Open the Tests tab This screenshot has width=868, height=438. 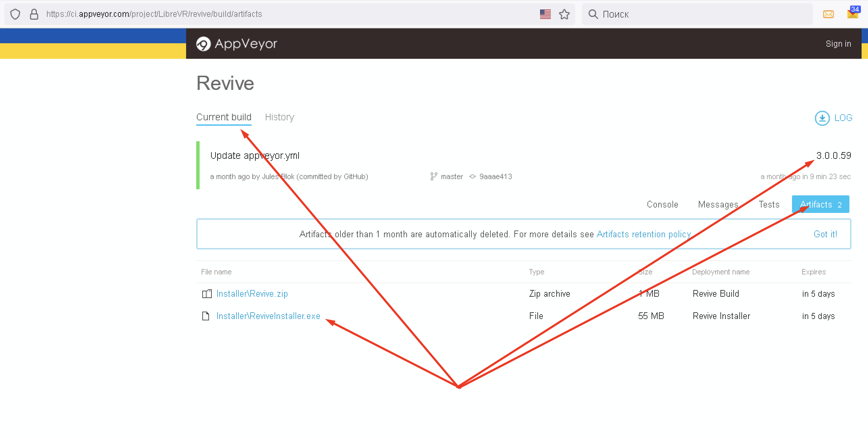(769, 204)
